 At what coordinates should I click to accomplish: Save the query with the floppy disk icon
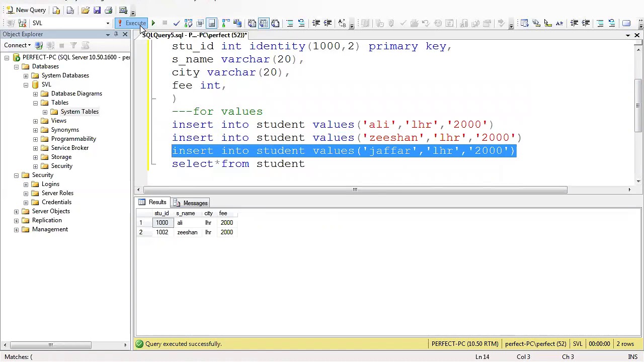tap(97, 10)
